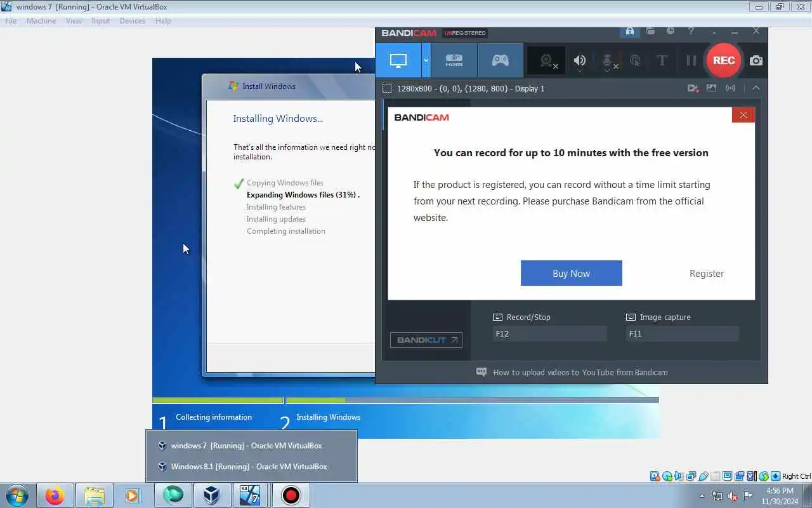Screen dimensions: 812x508
Task: Click the Bandicam lock icon
Action: point(630,31)
